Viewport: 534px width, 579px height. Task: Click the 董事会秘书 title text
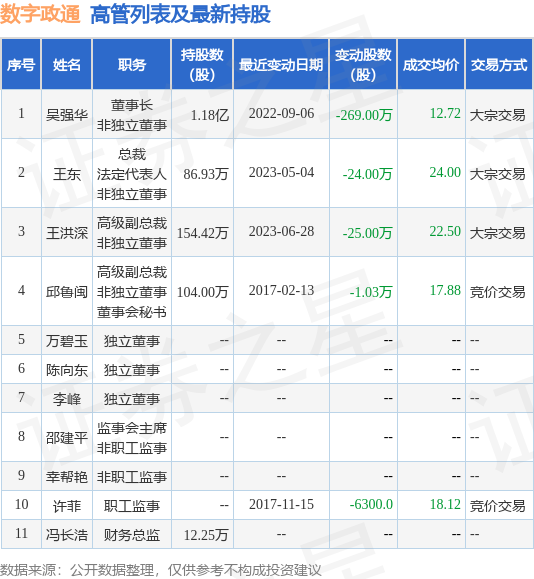[x=132, y=312]
